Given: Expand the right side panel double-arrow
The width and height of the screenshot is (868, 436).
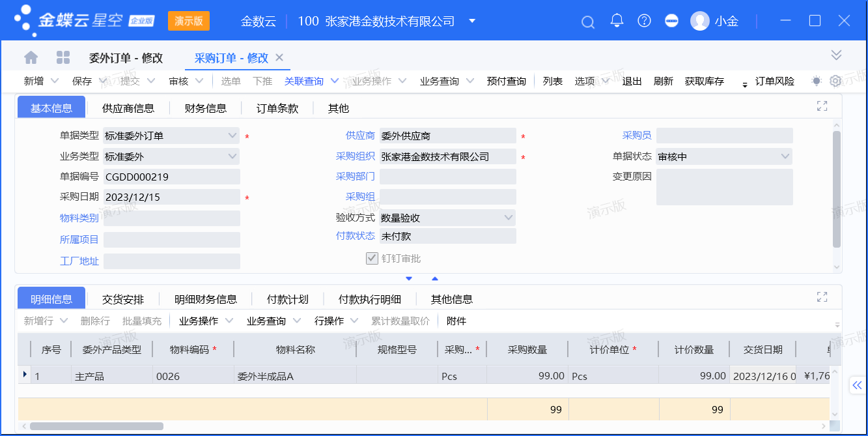Looking at the screenshot, I should point(857,386).
